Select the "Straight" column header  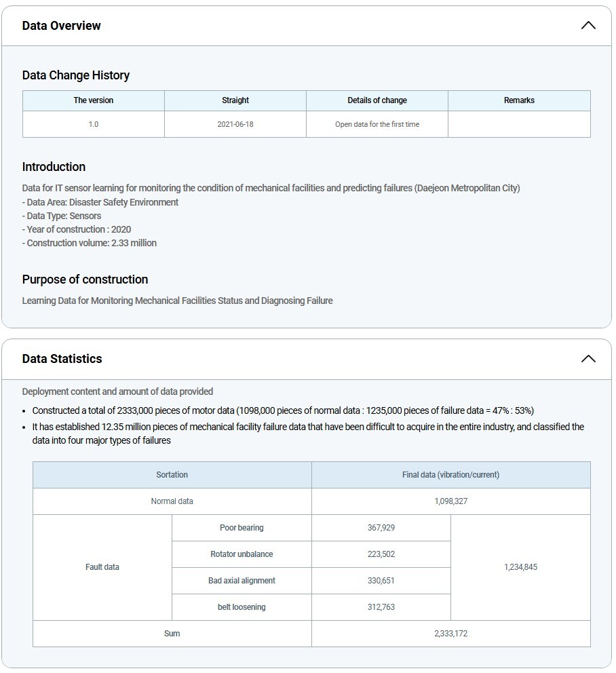point(235,100)
